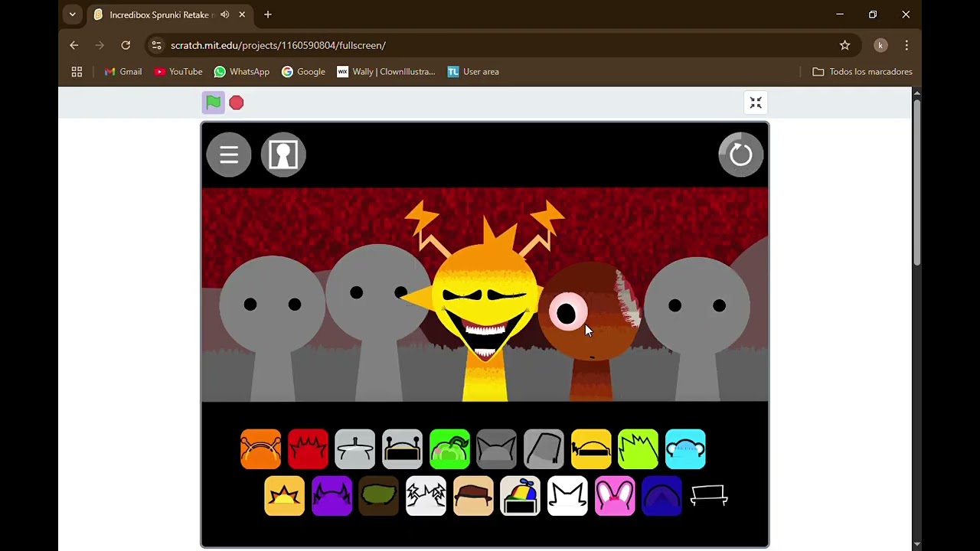Pick the orange headphones character icon
This screenshot has width=980, height=551.
(x=260, y=449)
